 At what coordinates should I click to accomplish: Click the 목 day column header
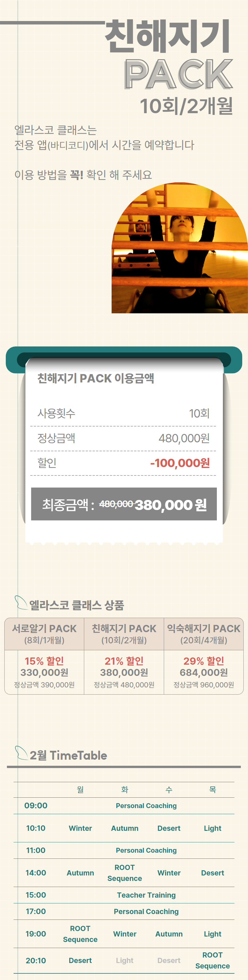(x=212, y=789)
